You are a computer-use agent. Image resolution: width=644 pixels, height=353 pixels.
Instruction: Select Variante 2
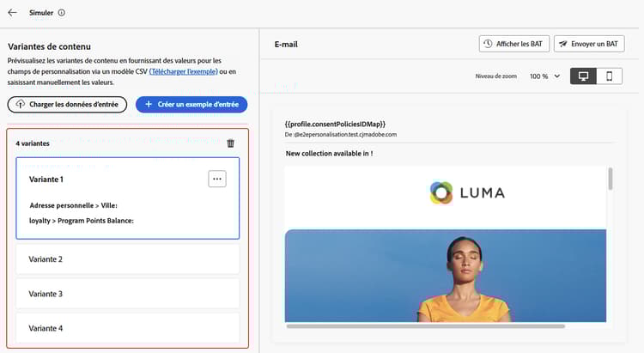pos(128,259)
